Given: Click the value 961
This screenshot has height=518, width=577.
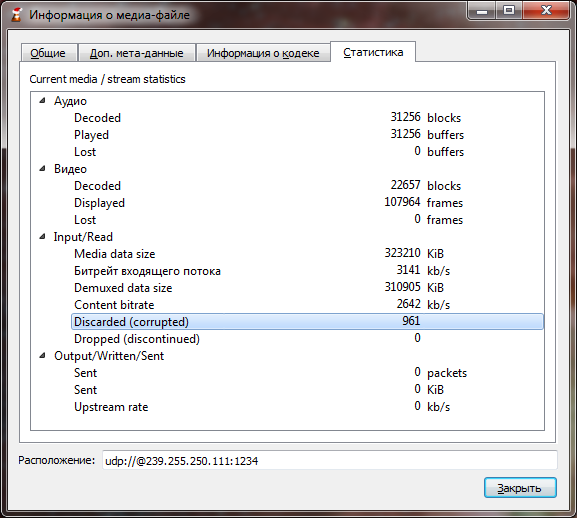Looking at the screenshot, I should point(411,321).
